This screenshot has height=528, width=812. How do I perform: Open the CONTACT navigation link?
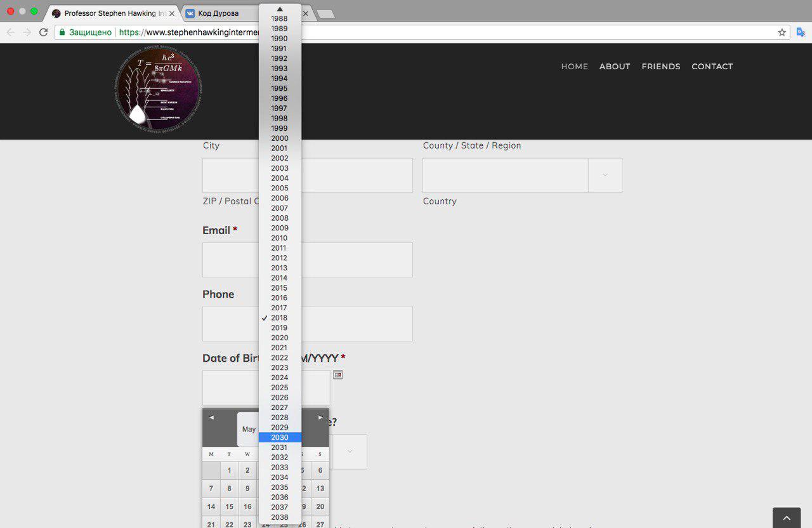tap(712, 67)
